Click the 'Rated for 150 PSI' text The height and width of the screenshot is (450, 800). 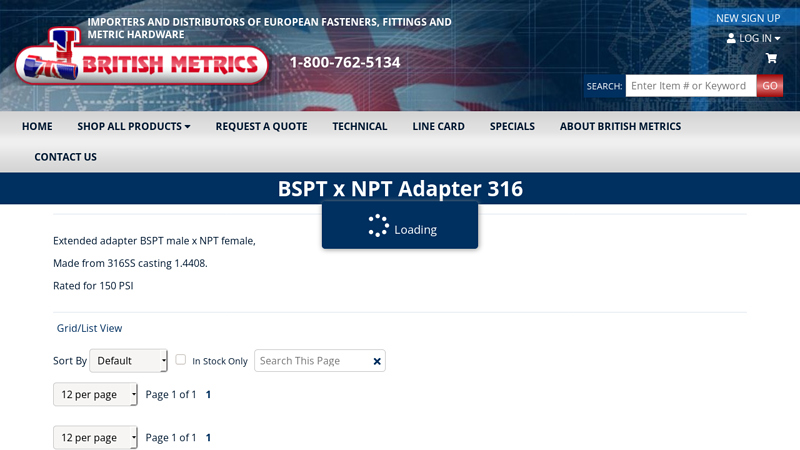tap(93, 286)
